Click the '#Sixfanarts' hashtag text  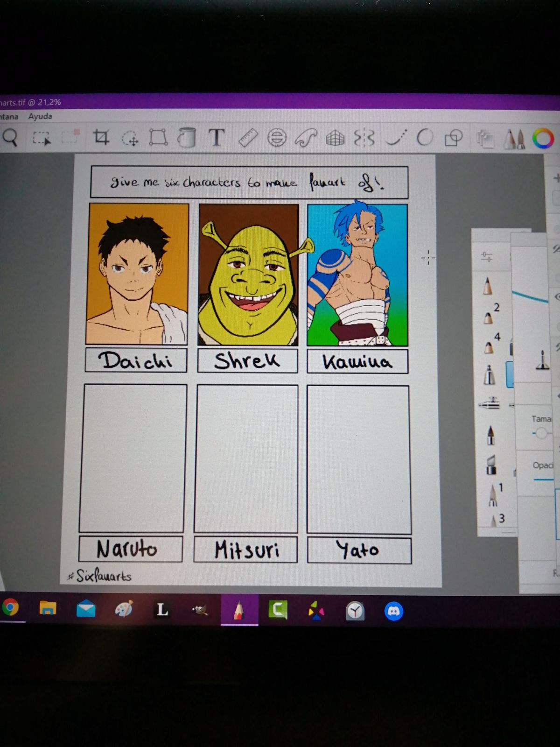(99, 576)
